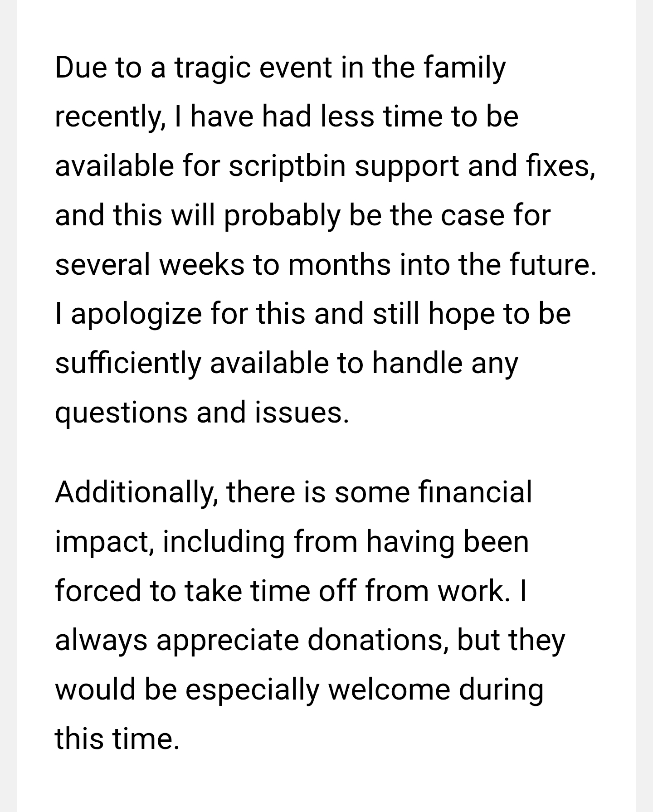Click the word "weeks" in the text
Screen dimensions: 653x812
point(201,265)
